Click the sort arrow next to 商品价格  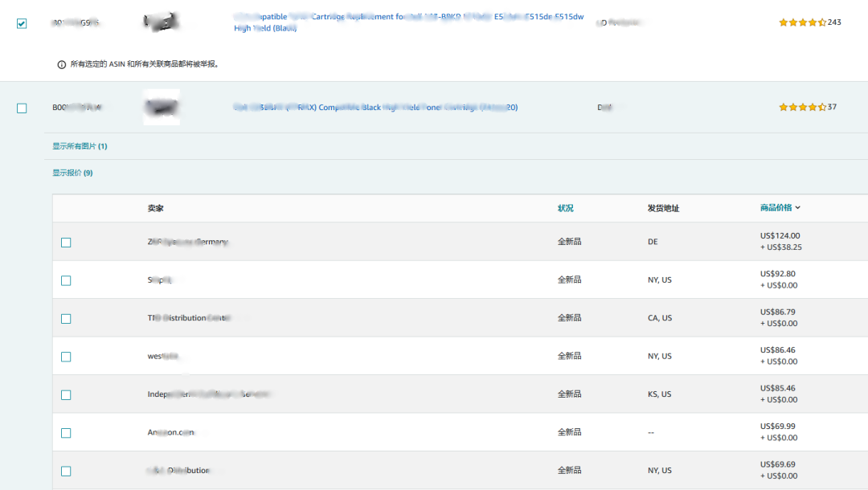(x=797, y=208)
